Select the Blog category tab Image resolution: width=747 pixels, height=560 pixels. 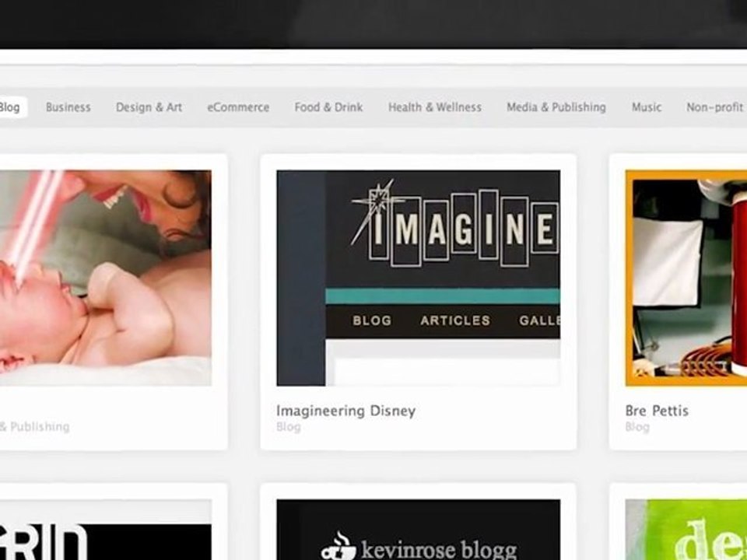pyautogui.click(x=12, y=107)
